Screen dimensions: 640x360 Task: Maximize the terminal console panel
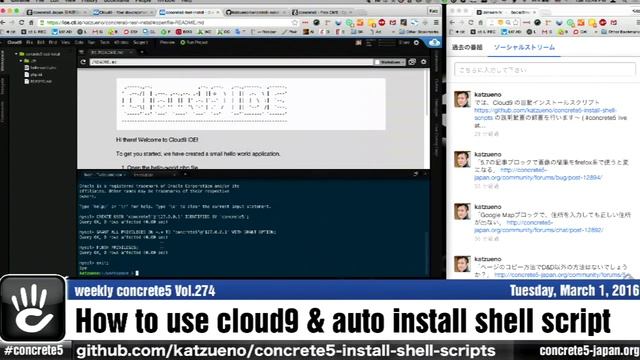[416, 174]
